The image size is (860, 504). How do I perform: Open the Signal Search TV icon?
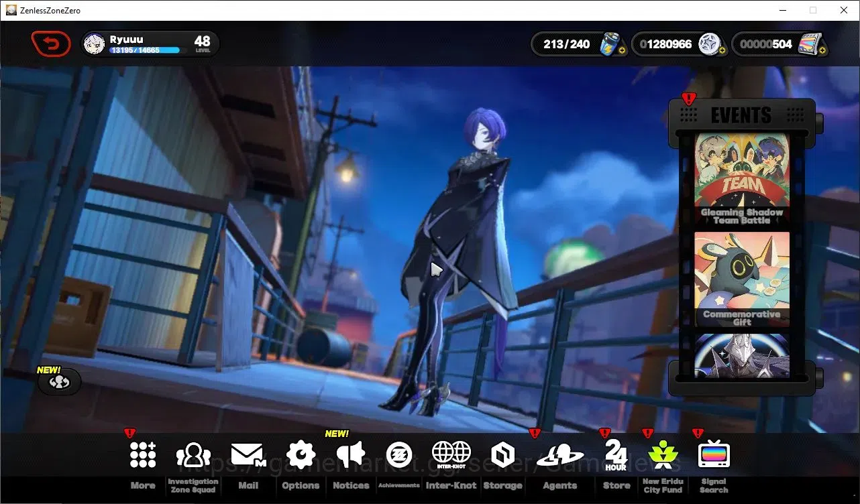(x=714, y=455)
